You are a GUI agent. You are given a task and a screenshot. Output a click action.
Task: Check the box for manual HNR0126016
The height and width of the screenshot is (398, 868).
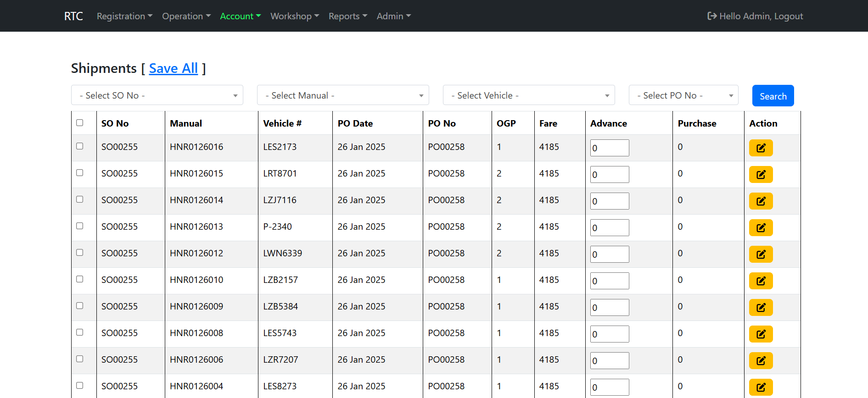80,146
